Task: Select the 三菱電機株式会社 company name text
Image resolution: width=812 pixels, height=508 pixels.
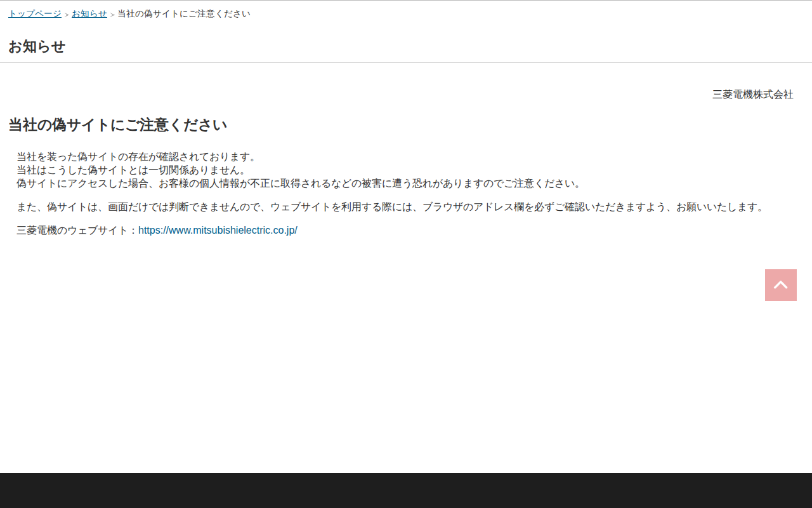Action: [753, 95]
